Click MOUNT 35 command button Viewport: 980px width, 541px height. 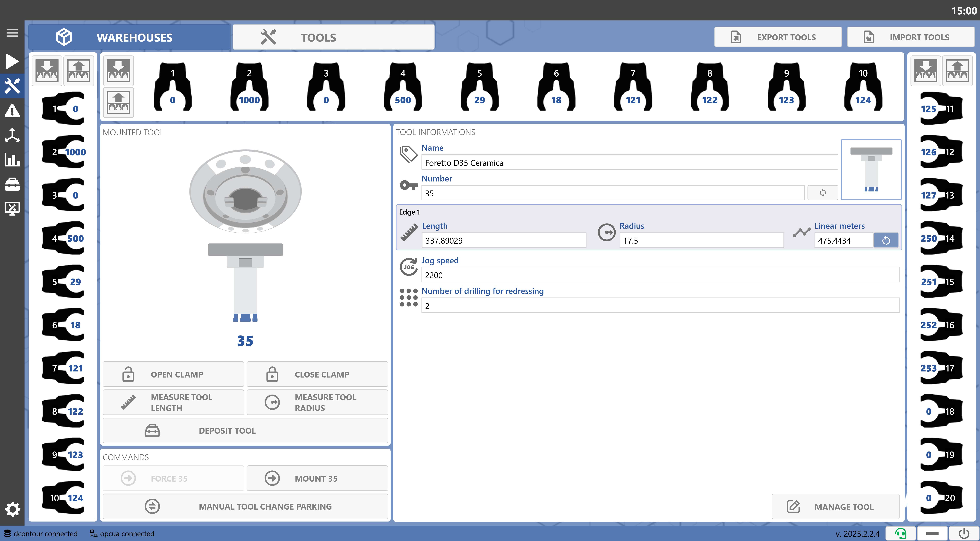click(317, 478)
